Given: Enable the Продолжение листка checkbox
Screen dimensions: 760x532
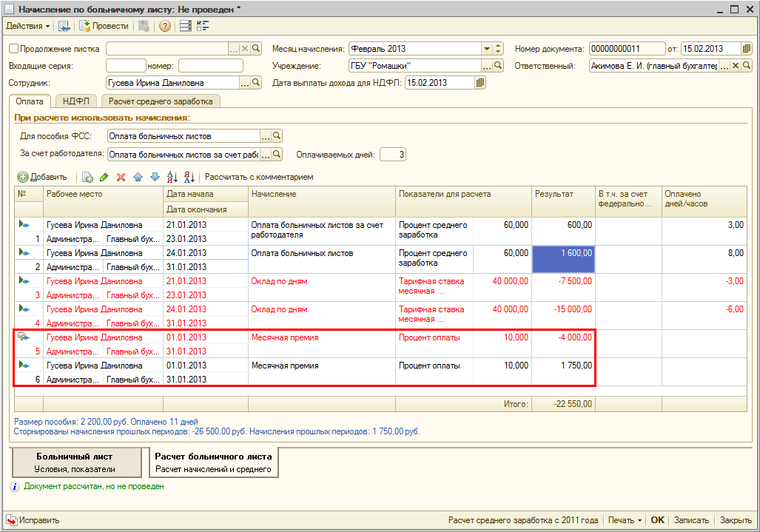Looking at the screenshot, I should click(13, 49).
